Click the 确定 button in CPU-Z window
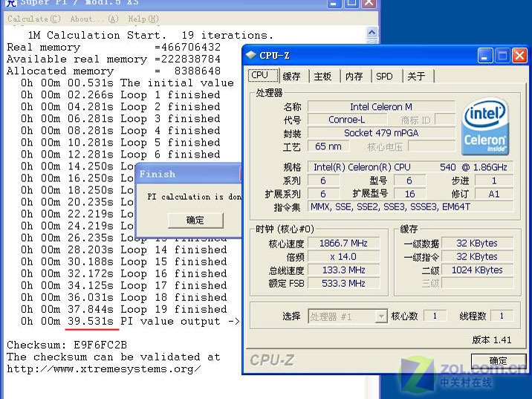532x399 pixels. point(499,361)
